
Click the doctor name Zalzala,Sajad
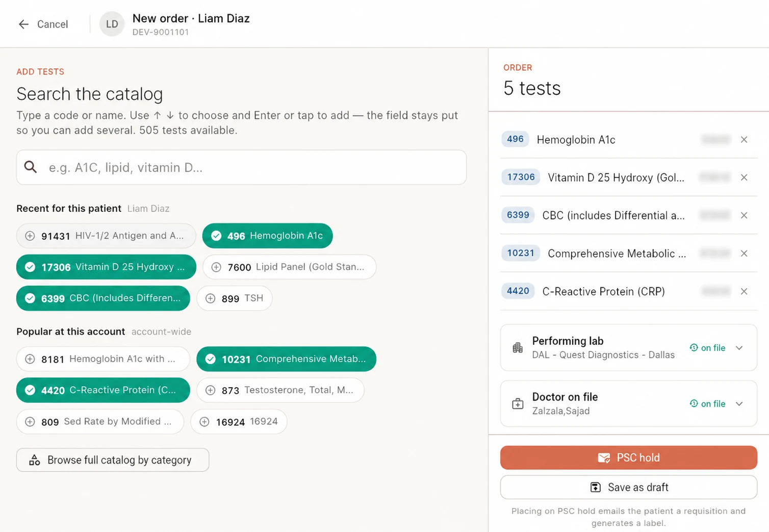(561, 411)
